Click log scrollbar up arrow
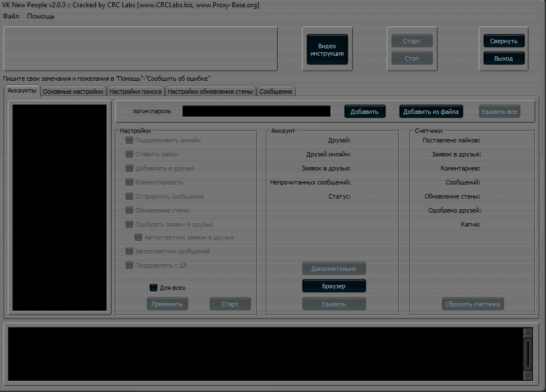 click(528, 332)
